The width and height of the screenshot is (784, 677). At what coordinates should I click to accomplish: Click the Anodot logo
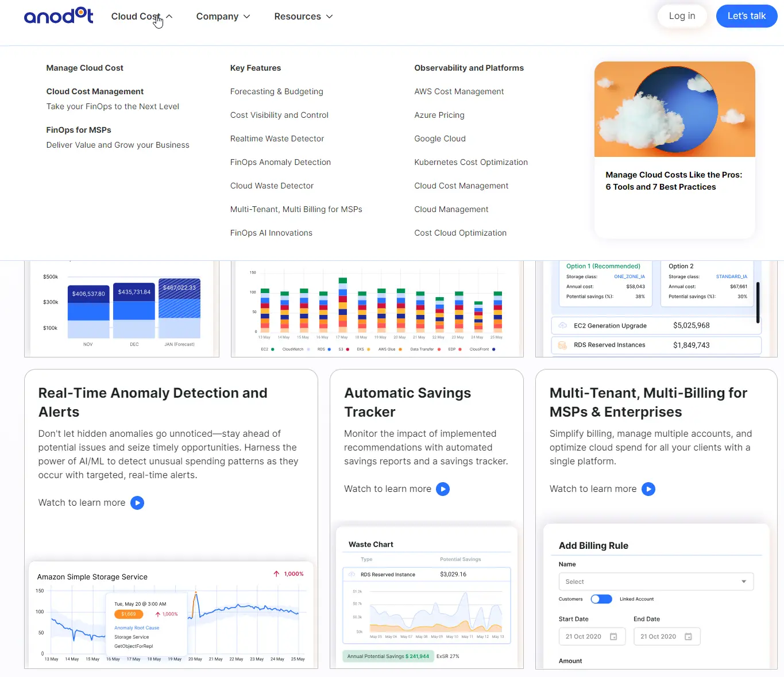click(59, 16)
